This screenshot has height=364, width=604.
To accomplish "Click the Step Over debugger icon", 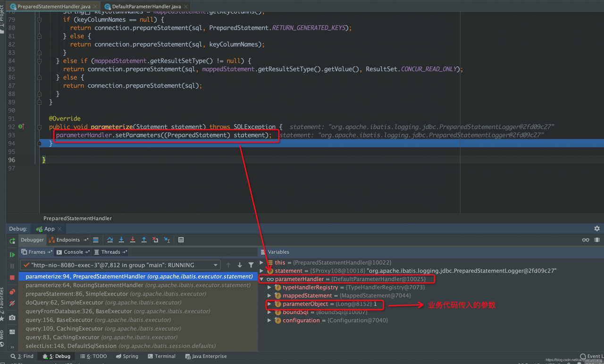I will (110, 240).
